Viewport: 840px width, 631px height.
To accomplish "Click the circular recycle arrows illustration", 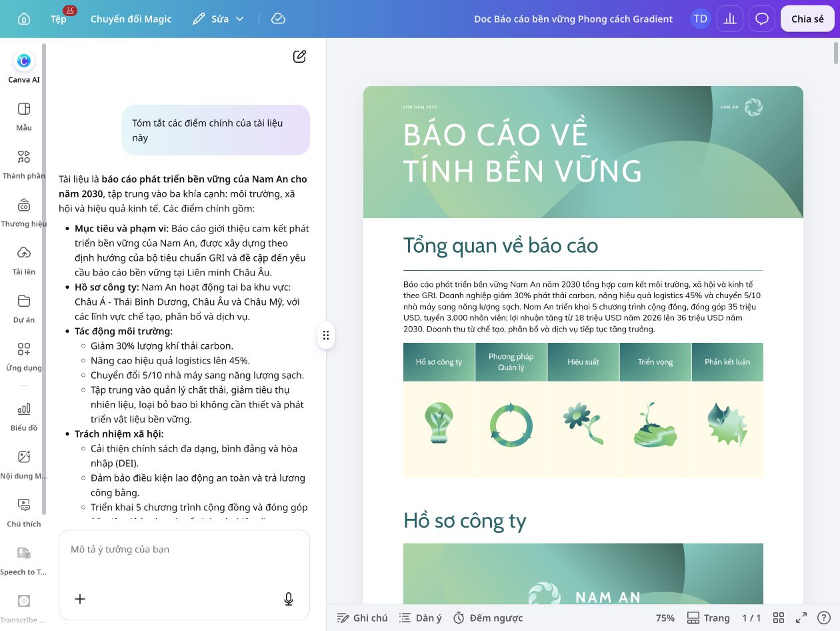I will (x=511, y=425).
